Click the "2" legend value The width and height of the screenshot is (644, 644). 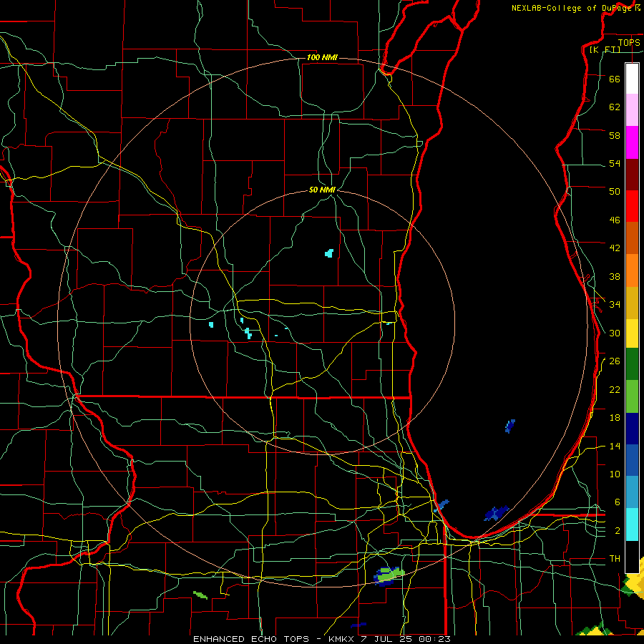(x=617, y=531)
